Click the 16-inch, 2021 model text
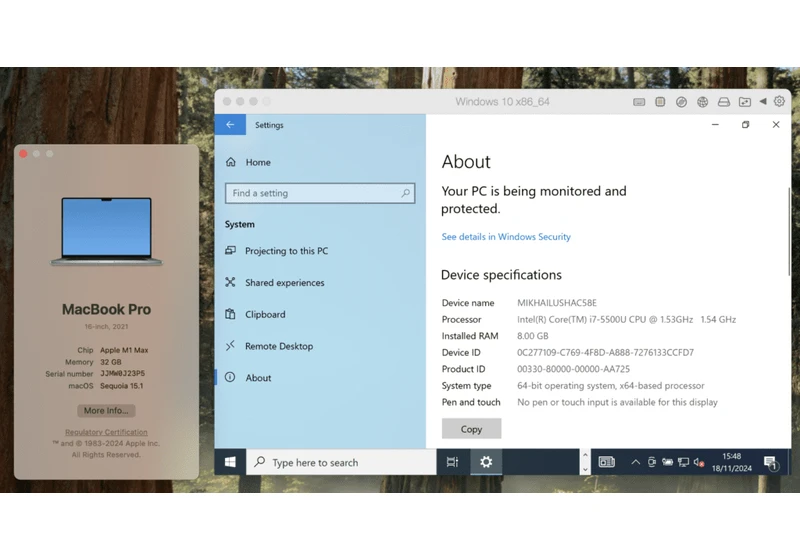 pyautogui.click(x=106, y=327)
